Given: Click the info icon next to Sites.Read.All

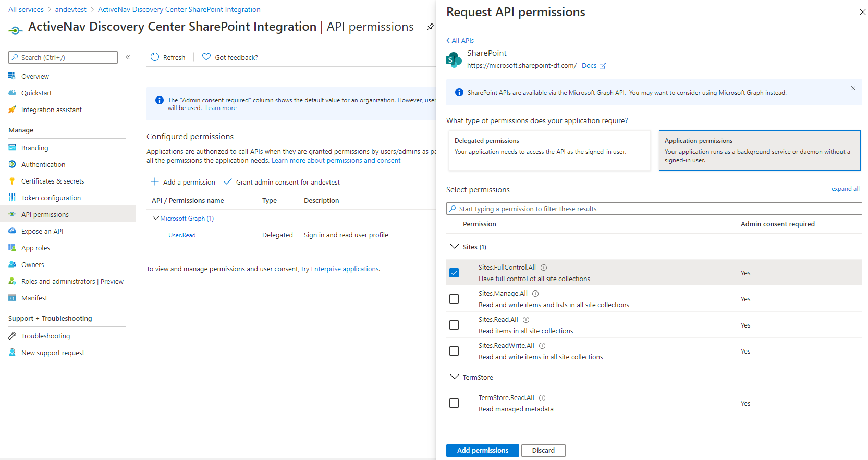Looking at the screenshot, I should pos(526,320).
